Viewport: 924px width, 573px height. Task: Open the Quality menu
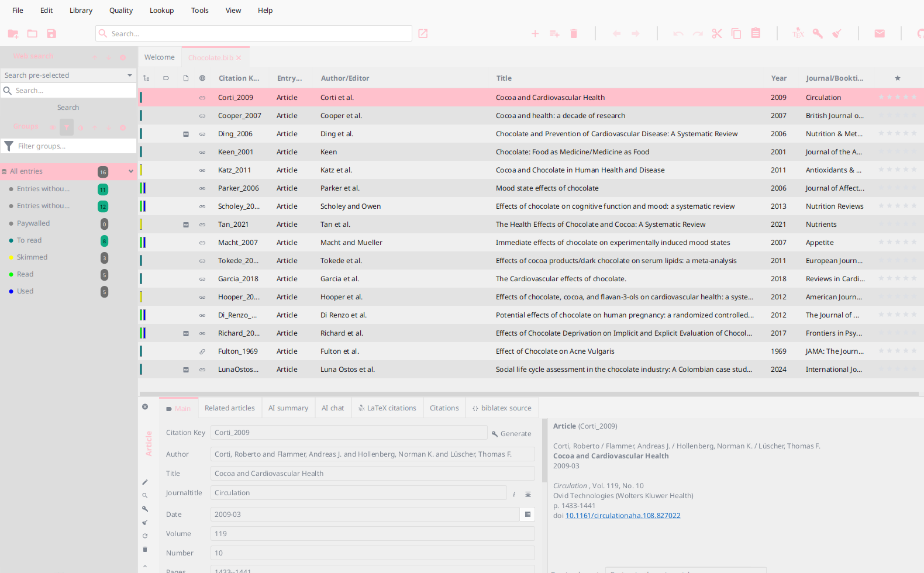tap(121, 11)
